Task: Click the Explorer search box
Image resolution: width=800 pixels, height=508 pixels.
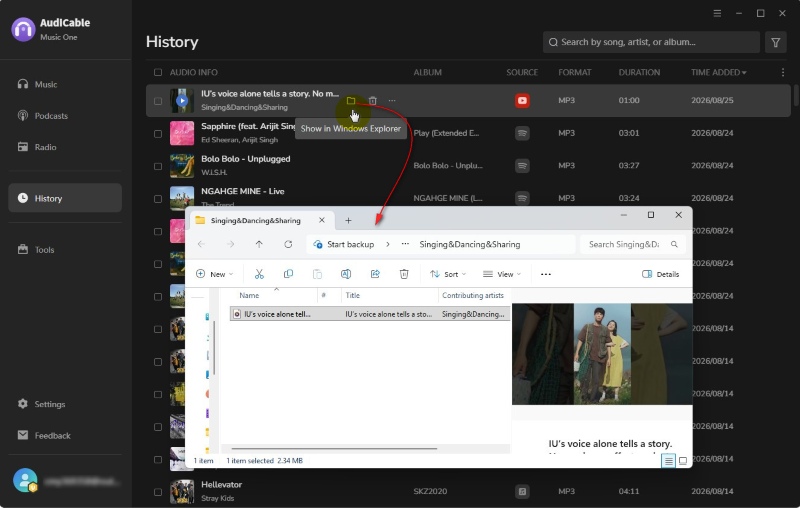Action: (633, 244)
